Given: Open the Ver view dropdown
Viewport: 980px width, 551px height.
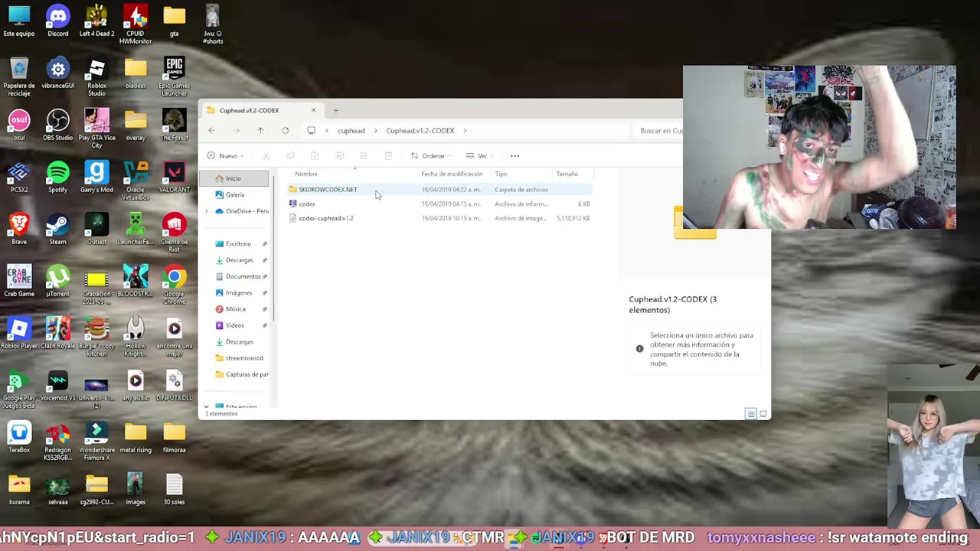Looking at the screenshot, I should pyautogui.click(x=480, y=156).
